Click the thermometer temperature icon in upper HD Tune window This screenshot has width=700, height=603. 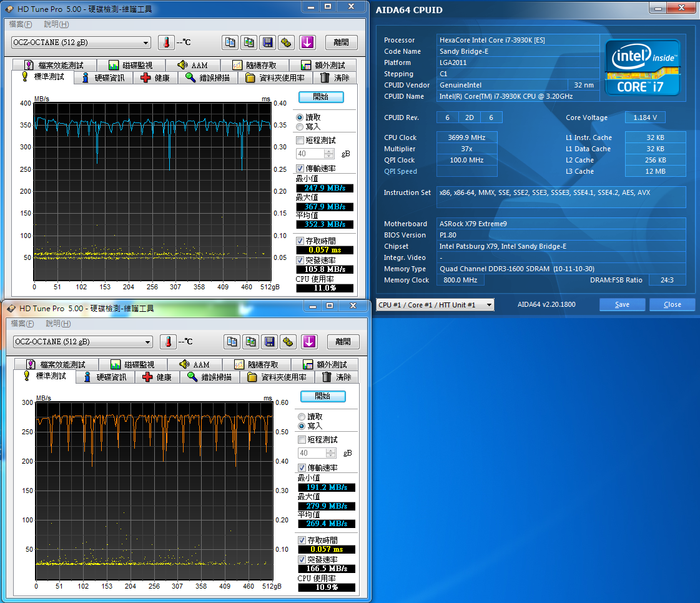tap(167, 42)
